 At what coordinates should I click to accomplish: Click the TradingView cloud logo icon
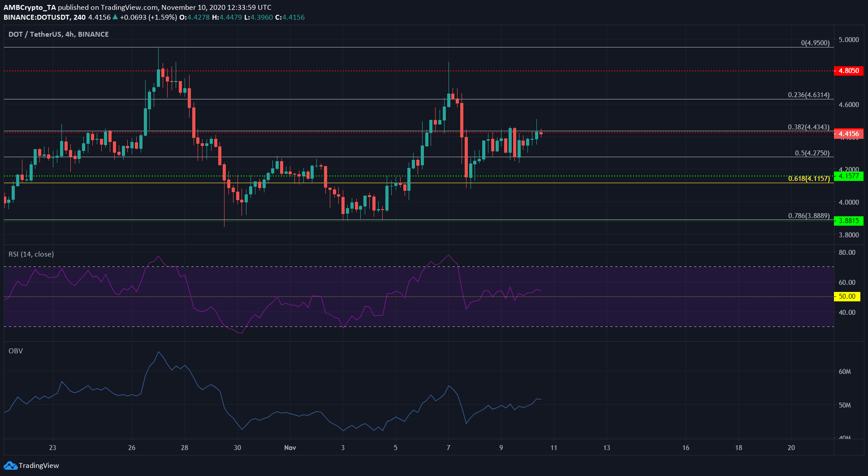click(x=10, y=466)
